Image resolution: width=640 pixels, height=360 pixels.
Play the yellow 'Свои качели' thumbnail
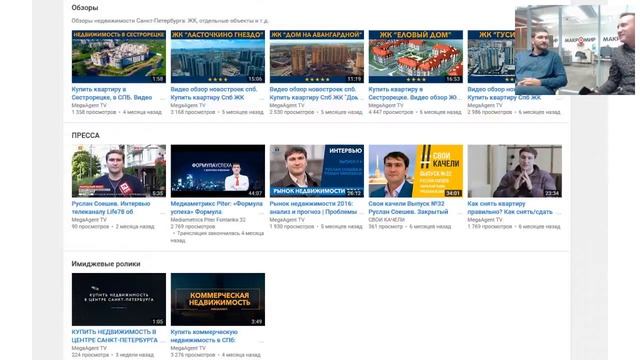(416, 171)
